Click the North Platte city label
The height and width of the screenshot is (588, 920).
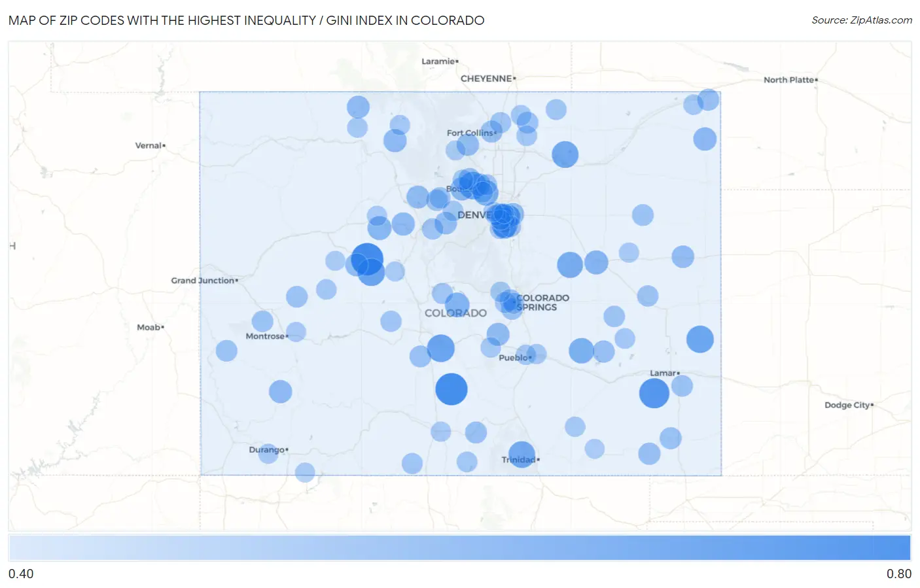(790, 80)
